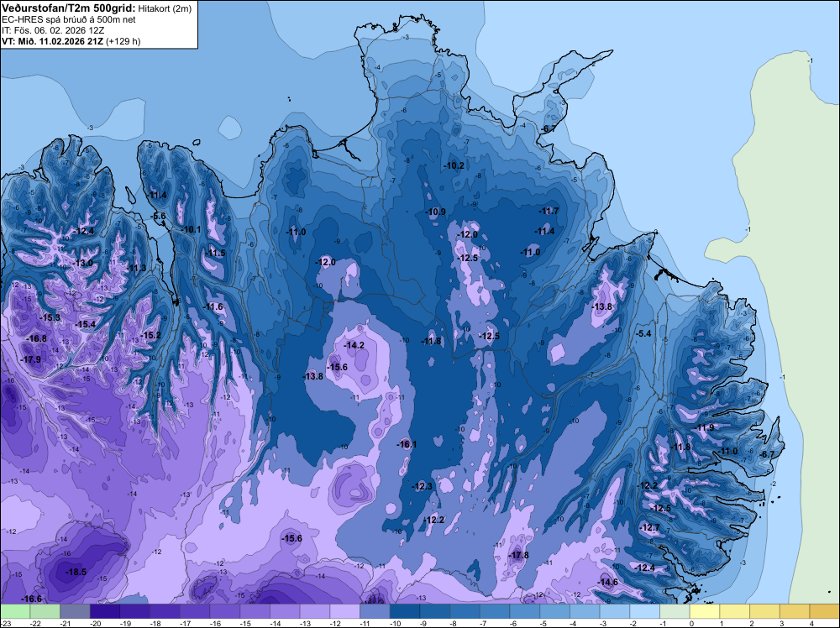Click the -10.1 temperature label

tap(191, 230)
